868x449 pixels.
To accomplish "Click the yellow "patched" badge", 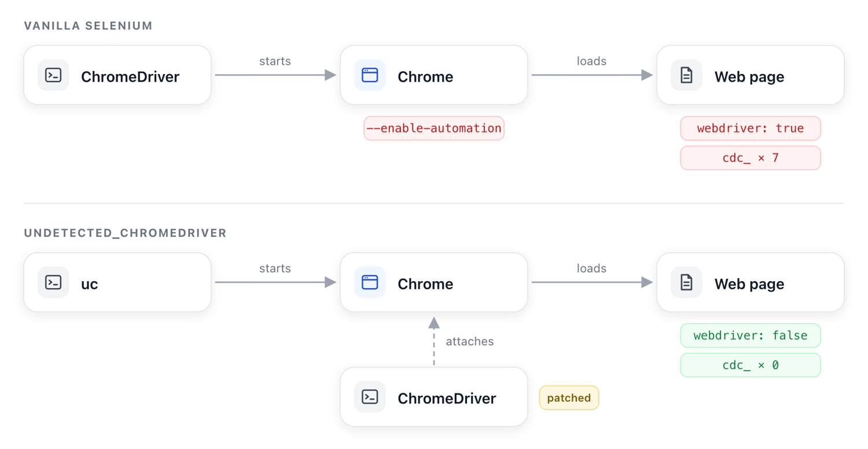I will pos(569,398).
